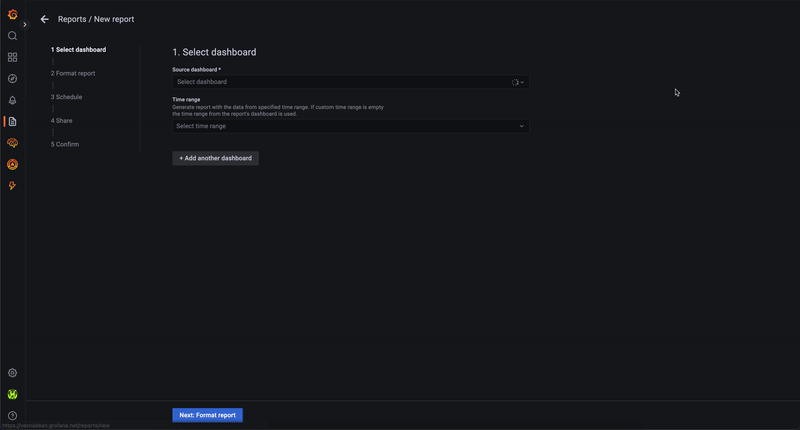Open the green user avatar profile
800x430 pixels.
coord(12,394)
